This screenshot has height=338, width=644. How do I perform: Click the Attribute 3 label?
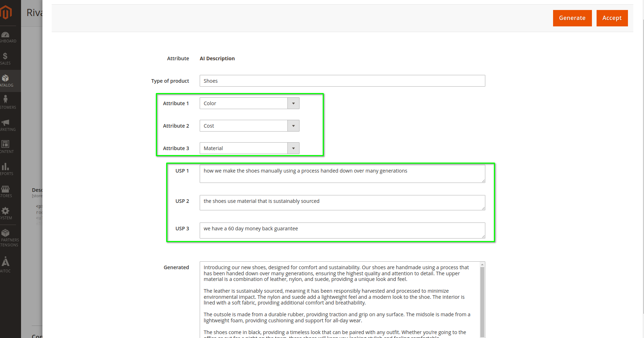click(x=176, y=148)
